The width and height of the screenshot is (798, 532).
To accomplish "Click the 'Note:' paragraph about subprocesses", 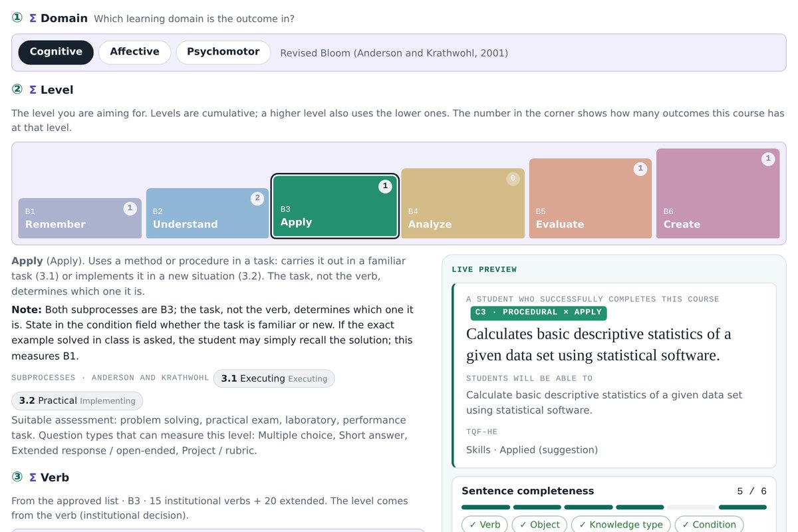I will 212,332.
